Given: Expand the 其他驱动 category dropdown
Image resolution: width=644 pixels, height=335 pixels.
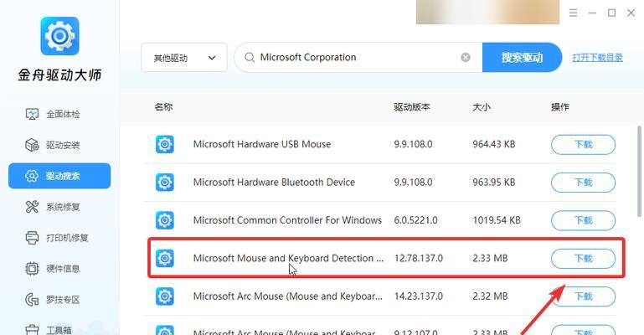Looking at the screenshot, I should pyautogui.click(x=184, y=58).
